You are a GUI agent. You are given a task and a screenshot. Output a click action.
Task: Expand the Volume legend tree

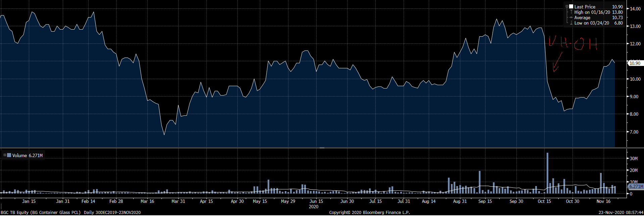pos(5,155)
